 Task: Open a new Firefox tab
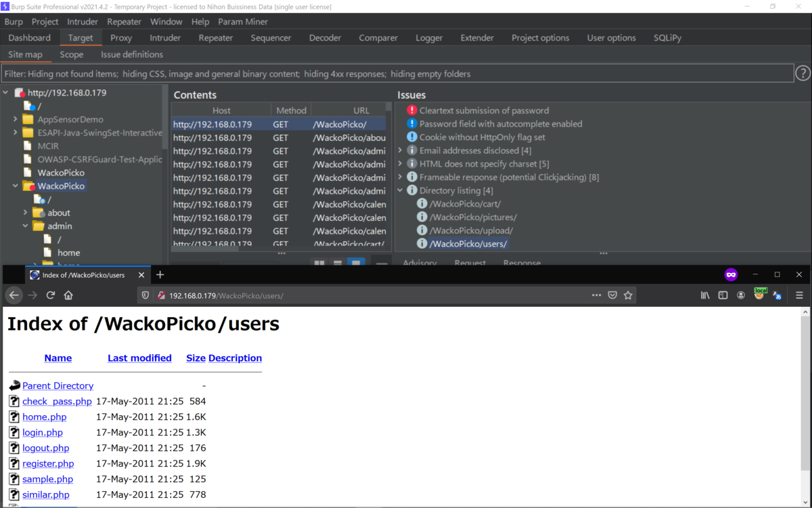coord(160,274)
